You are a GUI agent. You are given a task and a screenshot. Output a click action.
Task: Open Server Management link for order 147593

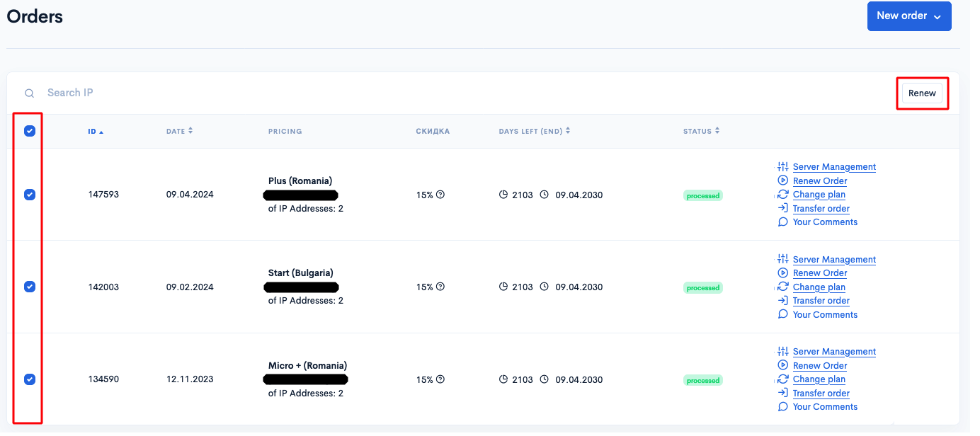(x=834, y=167)
